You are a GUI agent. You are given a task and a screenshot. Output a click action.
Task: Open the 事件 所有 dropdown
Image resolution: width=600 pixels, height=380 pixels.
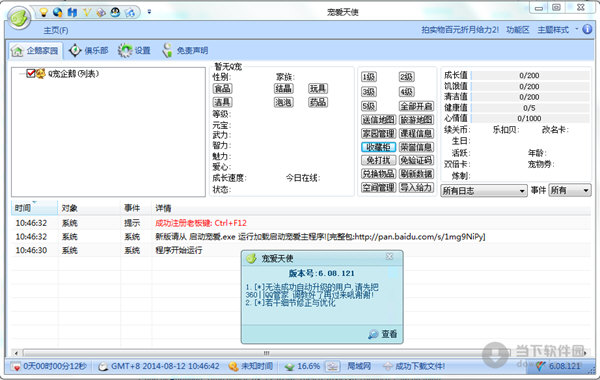(570, 191)
